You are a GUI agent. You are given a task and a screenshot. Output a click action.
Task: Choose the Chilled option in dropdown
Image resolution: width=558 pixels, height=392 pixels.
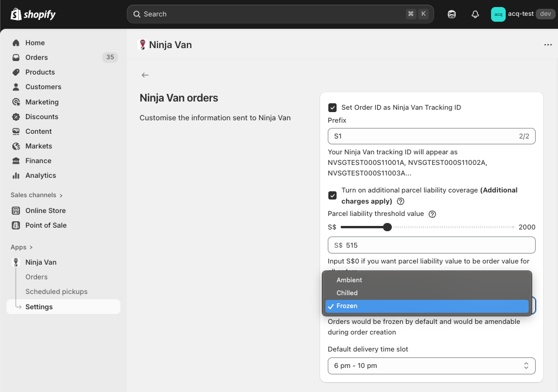347,293
